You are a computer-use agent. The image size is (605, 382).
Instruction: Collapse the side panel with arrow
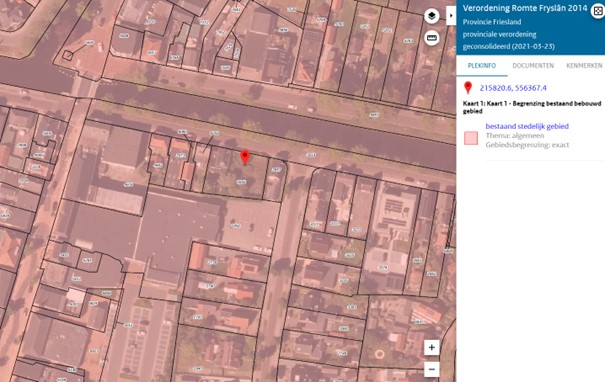click(x=451, y=16)
